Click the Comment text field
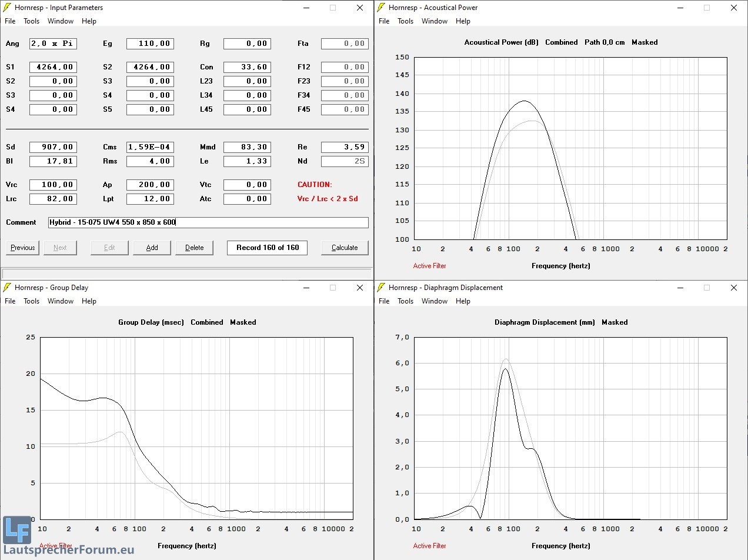 coord(208,222)
